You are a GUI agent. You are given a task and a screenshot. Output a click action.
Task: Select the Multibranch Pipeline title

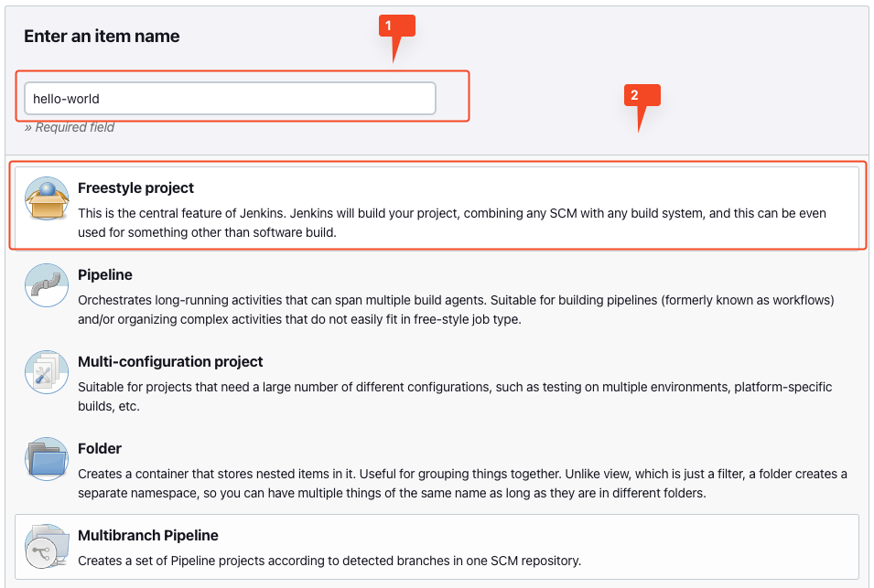pyautogui.click(x=147, y=535)
